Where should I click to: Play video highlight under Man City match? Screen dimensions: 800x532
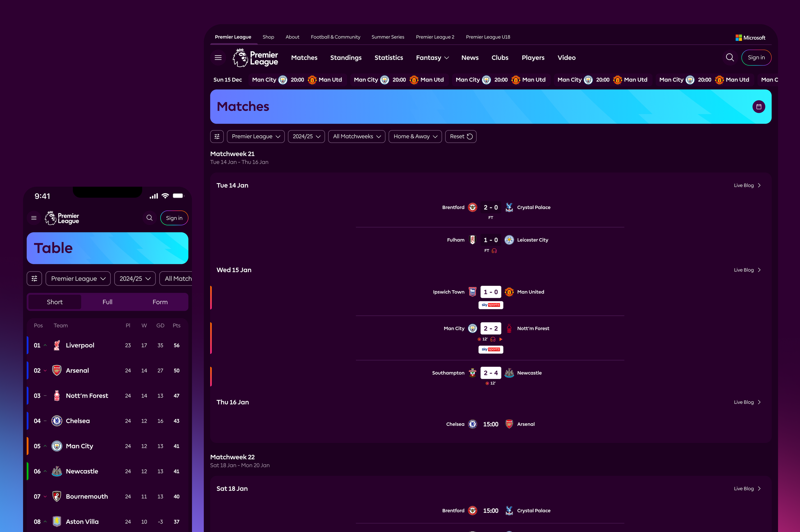(500, 339)
